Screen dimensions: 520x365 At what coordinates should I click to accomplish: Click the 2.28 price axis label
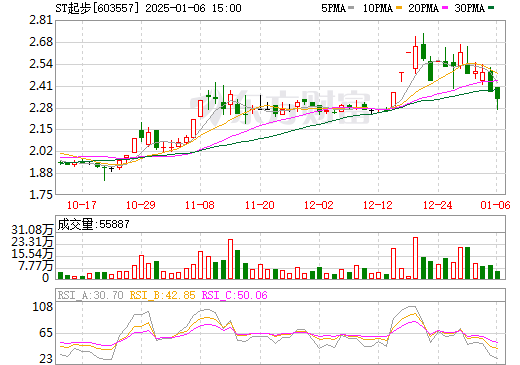tap(41, 108)
